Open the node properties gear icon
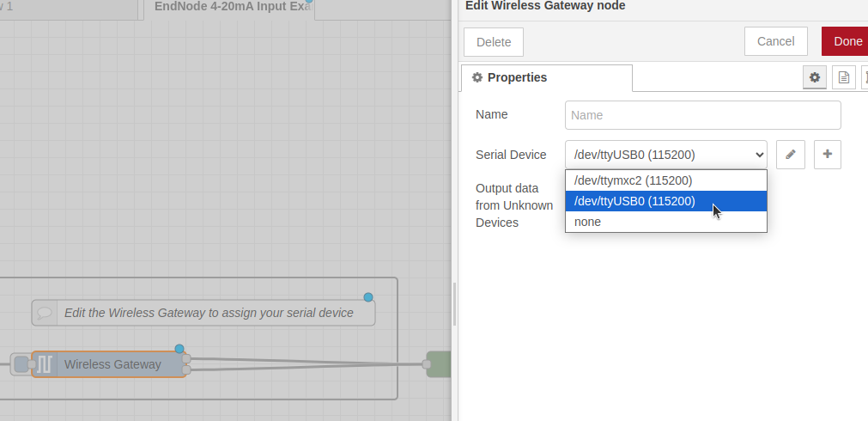 click(x=815, y=77)
